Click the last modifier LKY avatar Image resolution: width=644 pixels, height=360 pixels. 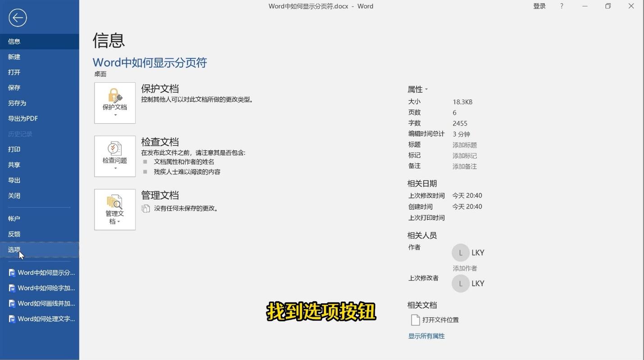pos(460,283)
